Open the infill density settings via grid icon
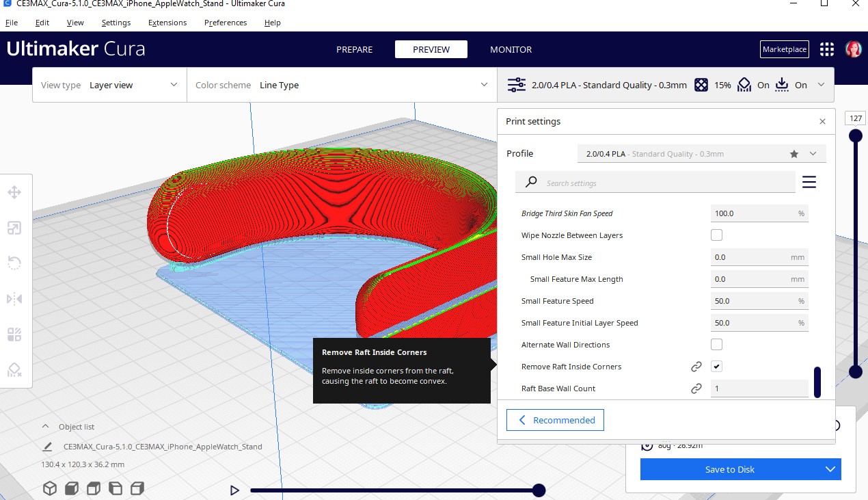The height and width of the screenshot is (500, 868). tap(701, 84)
